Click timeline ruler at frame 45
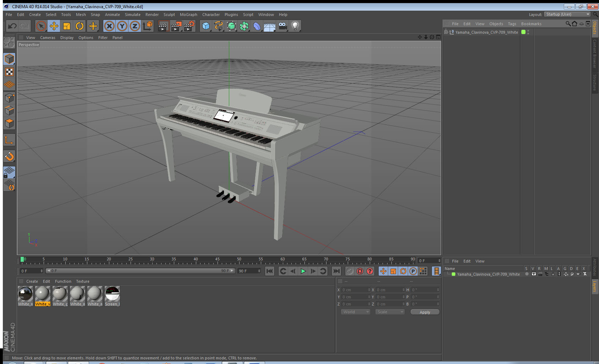Screen dimensions: 599x364 [x=217, y=260]
